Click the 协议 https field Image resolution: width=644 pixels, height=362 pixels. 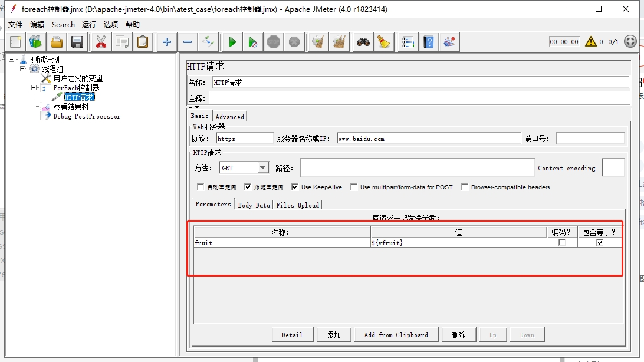click(244, 139)
